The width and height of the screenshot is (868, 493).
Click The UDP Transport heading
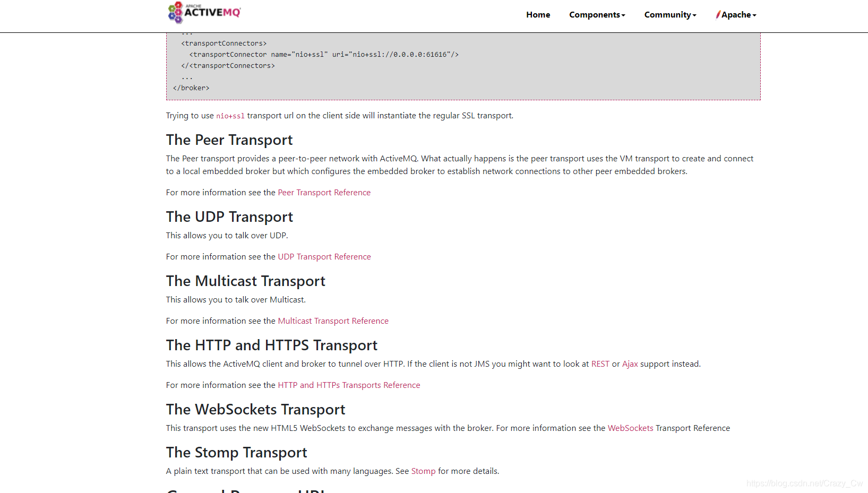pos(229,217)
